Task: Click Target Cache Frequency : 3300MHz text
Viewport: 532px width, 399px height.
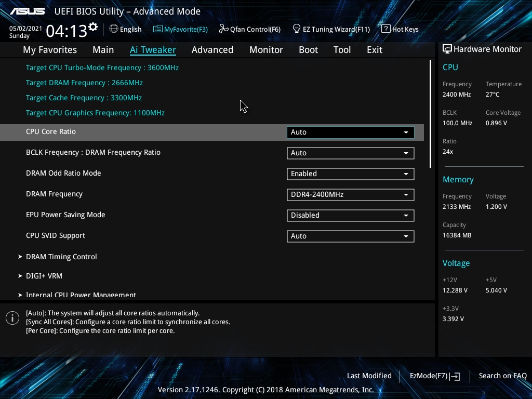Action: pos(84,98)
